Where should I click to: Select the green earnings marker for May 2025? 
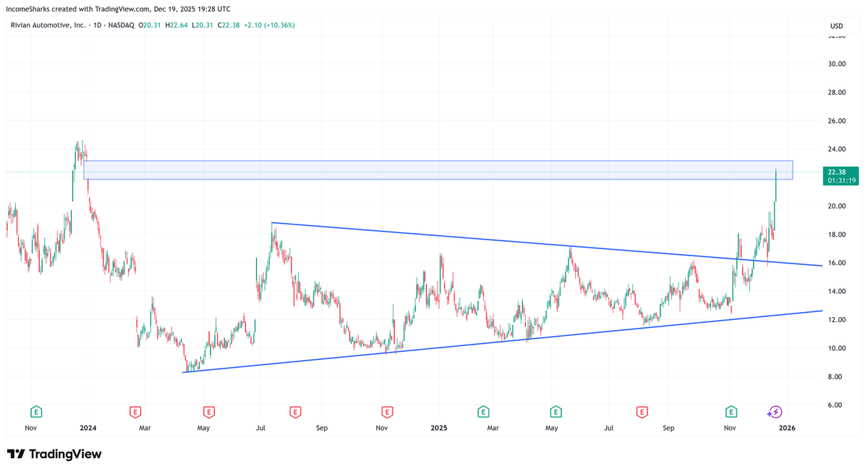pyautogui.click(x=556, y=412)
